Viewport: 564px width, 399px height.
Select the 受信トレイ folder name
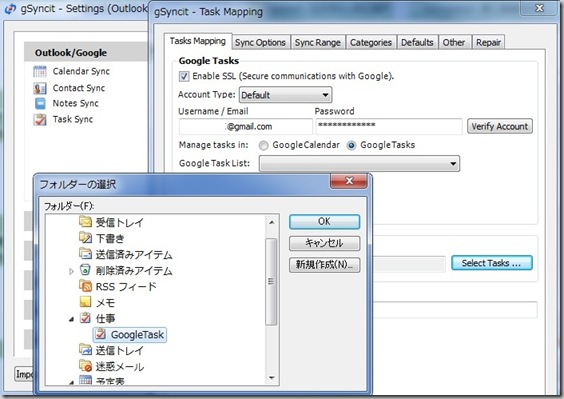pyautogui.click(x=119, y=222)
